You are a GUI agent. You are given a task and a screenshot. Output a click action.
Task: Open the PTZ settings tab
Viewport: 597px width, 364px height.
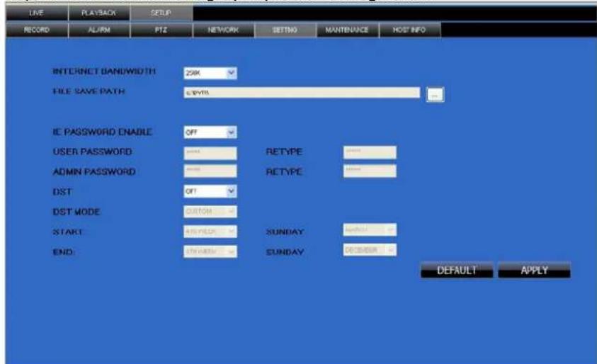tap(161, 30)
